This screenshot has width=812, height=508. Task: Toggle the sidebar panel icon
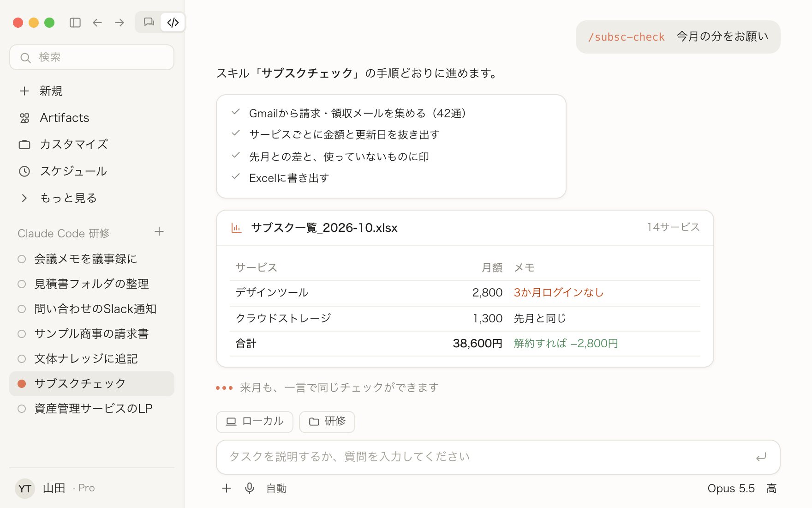(x=75, y=23)
